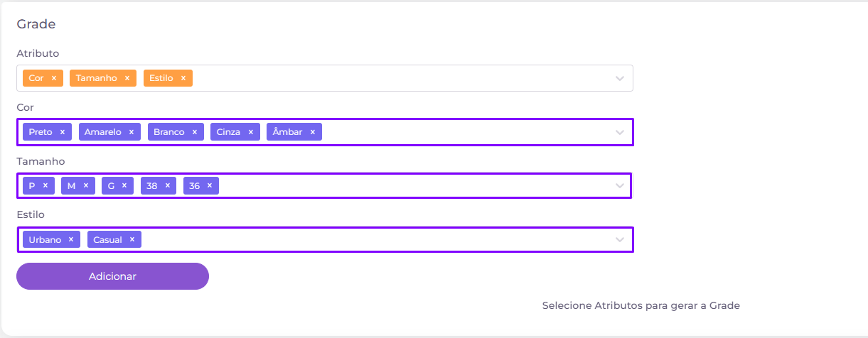Delete the Amarelo color tag
Viewport: 868px width, 338px height.
coord(132,132)
